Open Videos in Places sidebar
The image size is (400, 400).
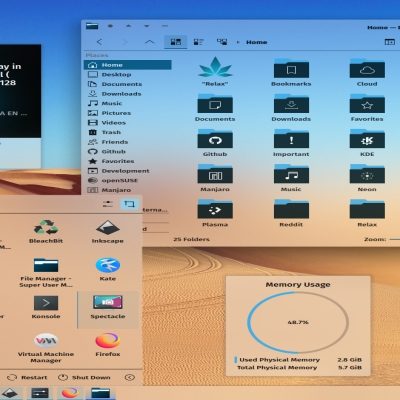pyautogui.click(x=128, y=123)
